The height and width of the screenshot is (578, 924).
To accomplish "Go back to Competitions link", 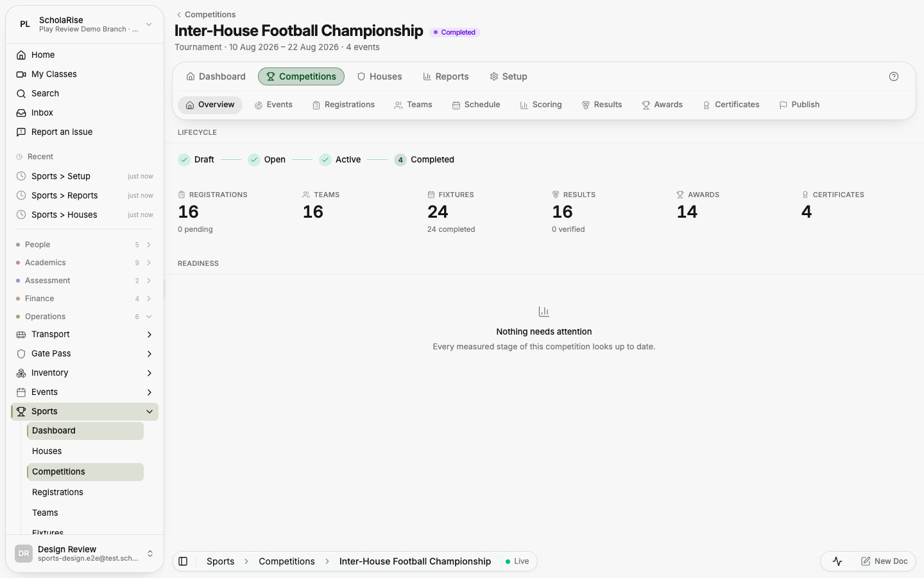I will (206, 15).
